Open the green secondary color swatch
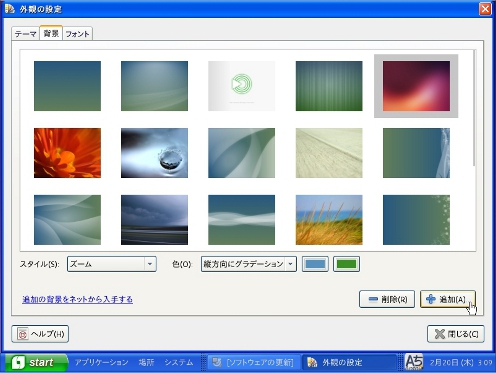Viewport: 496px width, 373px height. pyautogui.click(x=346, y=264)
